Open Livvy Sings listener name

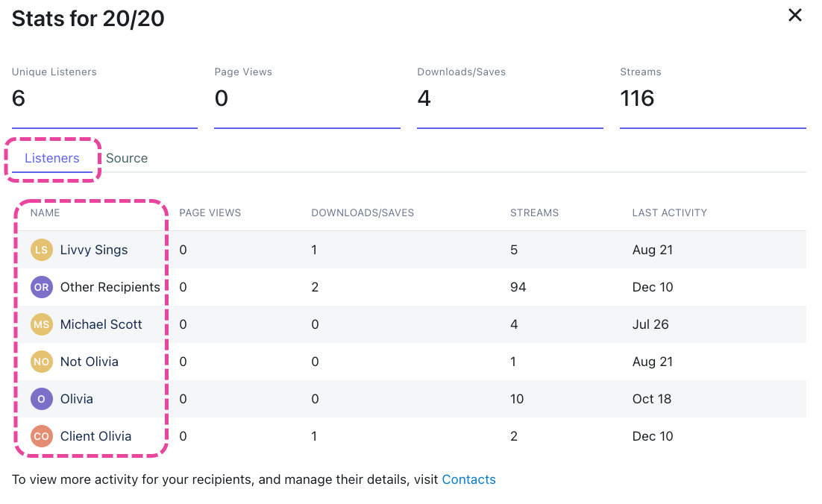coord(94,250)
